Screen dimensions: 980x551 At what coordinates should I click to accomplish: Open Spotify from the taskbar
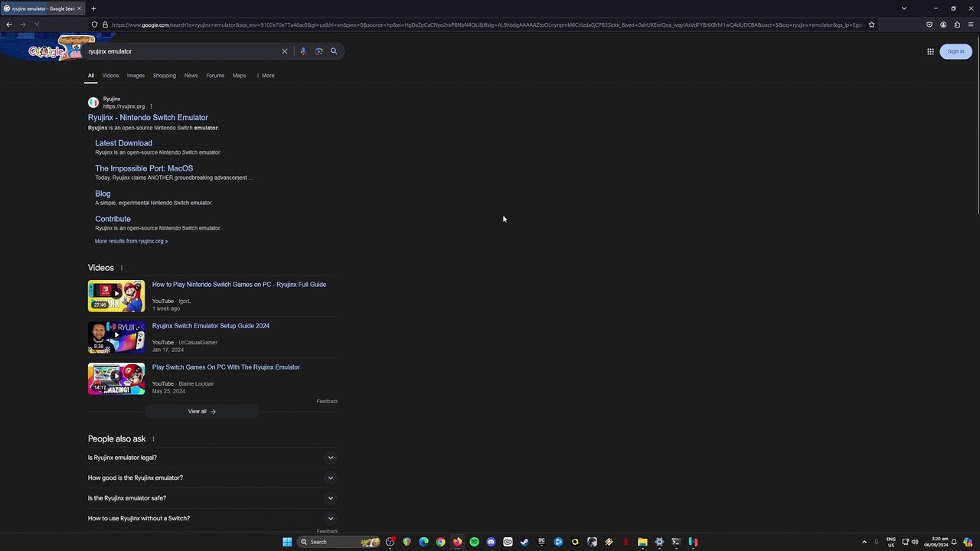[474, 542]
